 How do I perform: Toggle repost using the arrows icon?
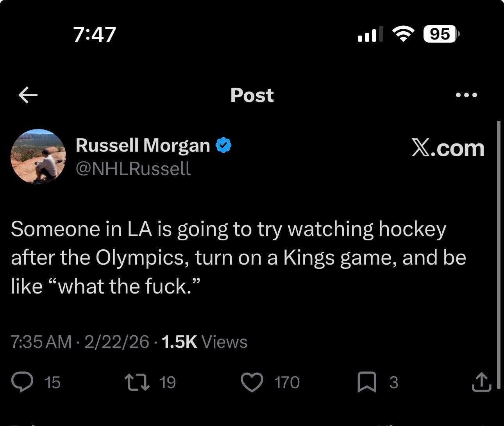point(137,382)
